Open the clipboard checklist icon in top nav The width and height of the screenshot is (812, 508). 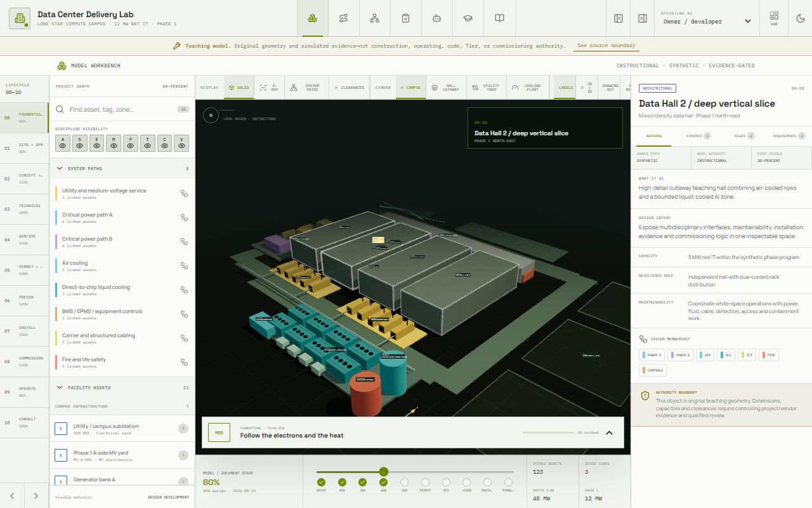point(405,18)
